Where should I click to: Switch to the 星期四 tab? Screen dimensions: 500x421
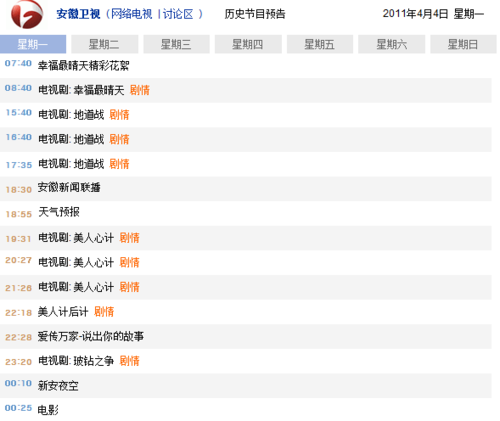(x=248, y=44)
